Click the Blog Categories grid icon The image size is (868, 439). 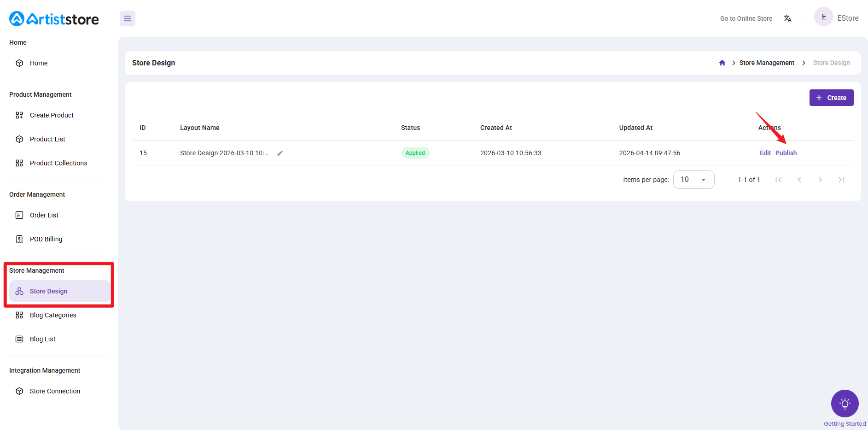(x=19, y=315)
